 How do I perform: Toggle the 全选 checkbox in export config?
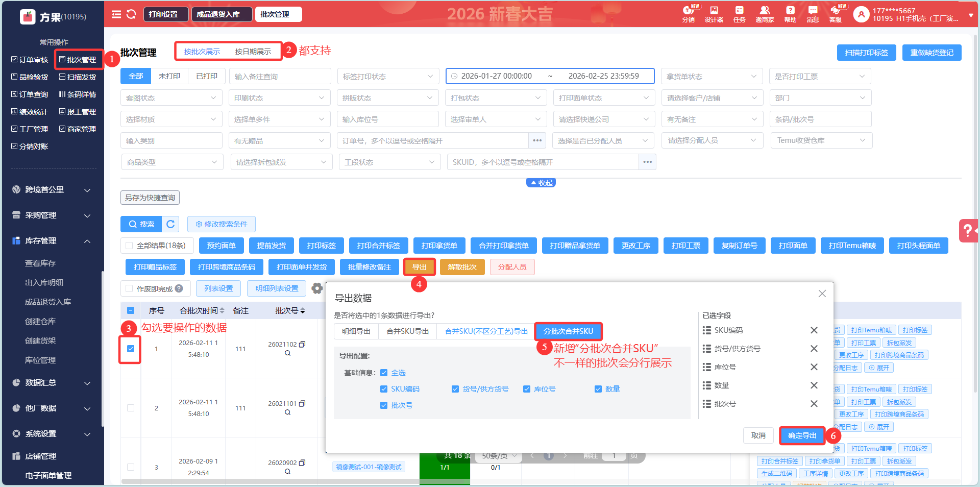[384, 373]
